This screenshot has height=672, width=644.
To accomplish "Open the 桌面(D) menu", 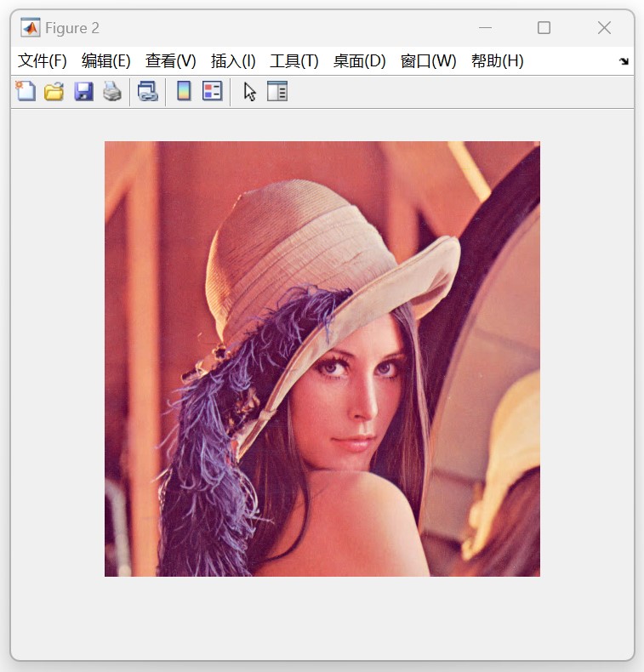I will point(360,61).
